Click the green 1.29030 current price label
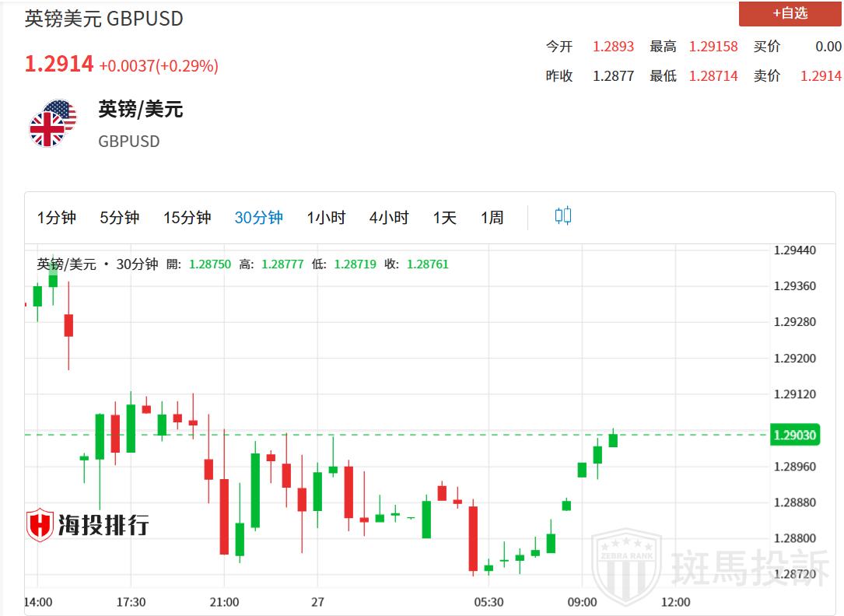 793,435
